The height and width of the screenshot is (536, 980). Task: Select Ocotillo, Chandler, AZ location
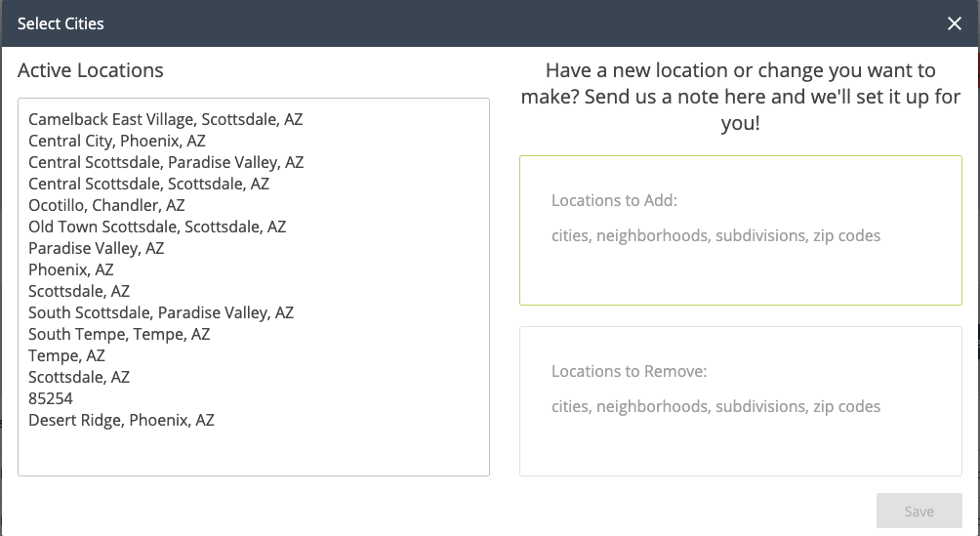tap(106, 205)
